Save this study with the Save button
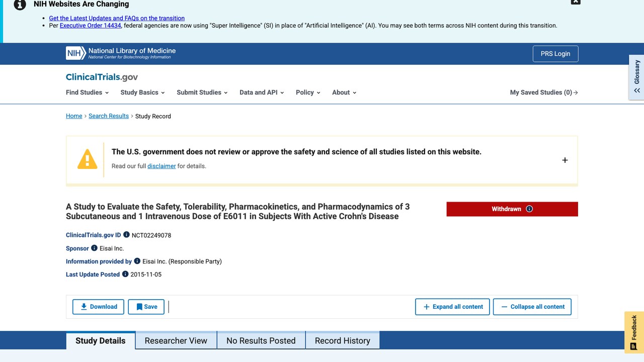The image size is (644, 362). [146, 307]
